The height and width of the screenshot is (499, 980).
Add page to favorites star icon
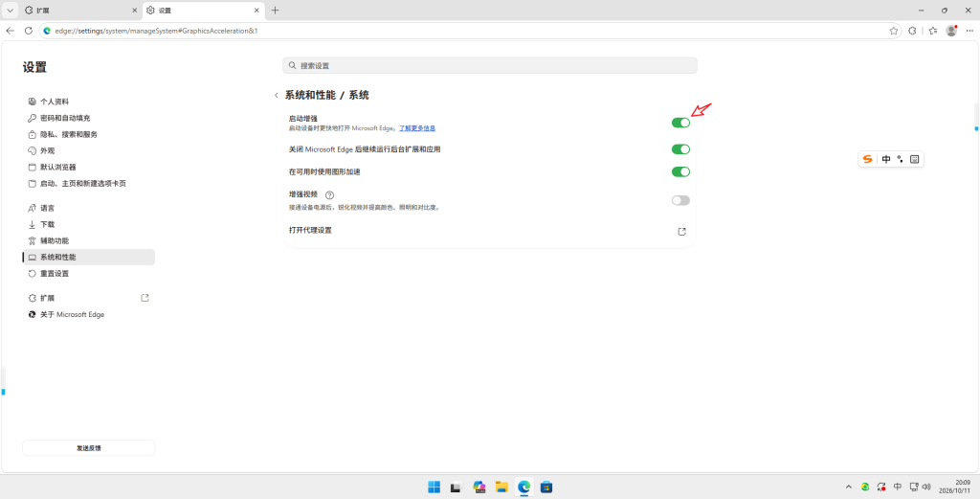tap(893, 31)
